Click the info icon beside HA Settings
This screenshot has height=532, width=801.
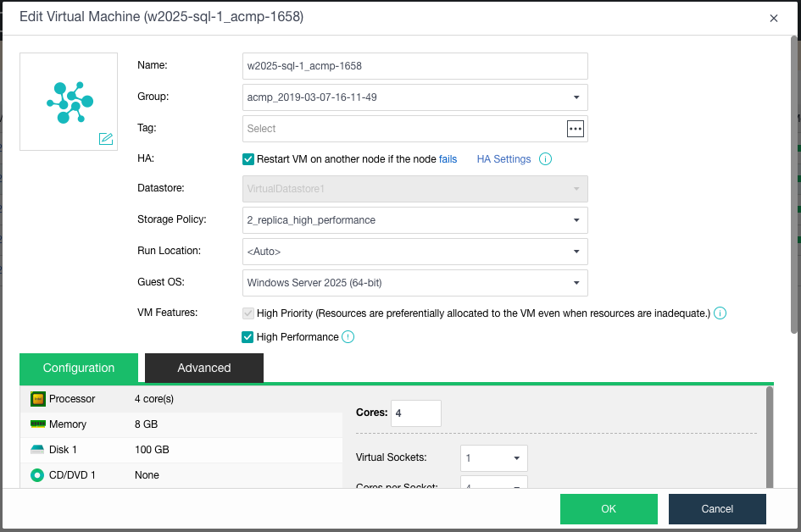point(546,159)
